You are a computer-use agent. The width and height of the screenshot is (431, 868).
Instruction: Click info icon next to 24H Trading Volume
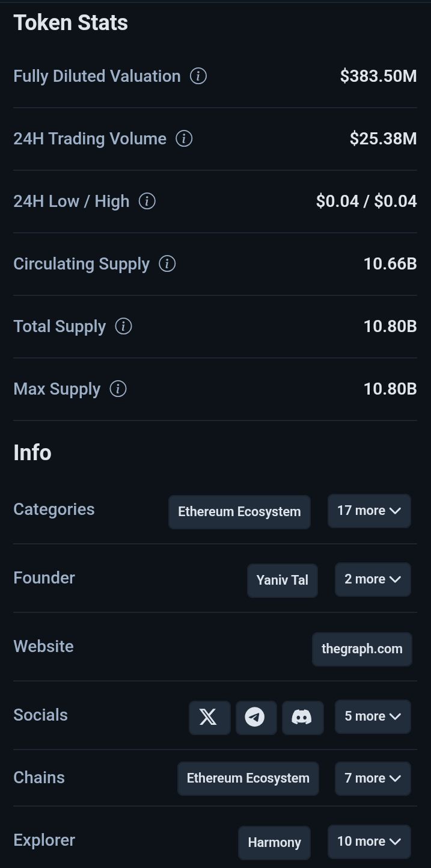[184, 139]
